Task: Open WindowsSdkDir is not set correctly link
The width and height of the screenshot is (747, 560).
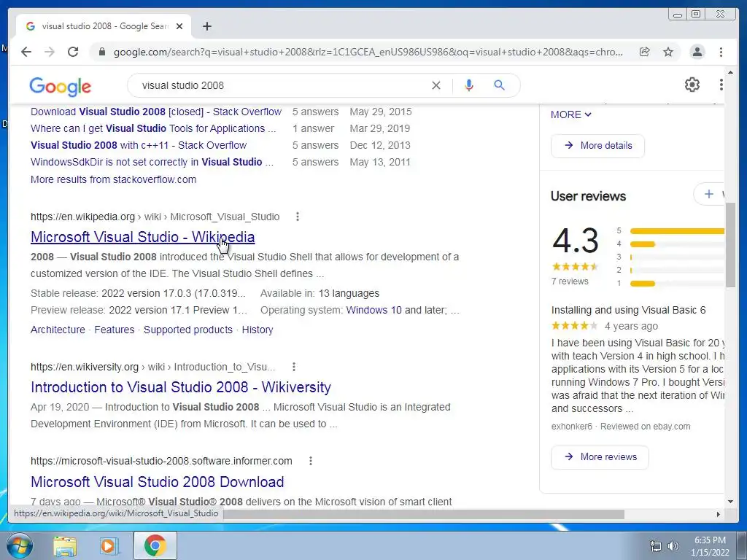Action: pos(152,162)
